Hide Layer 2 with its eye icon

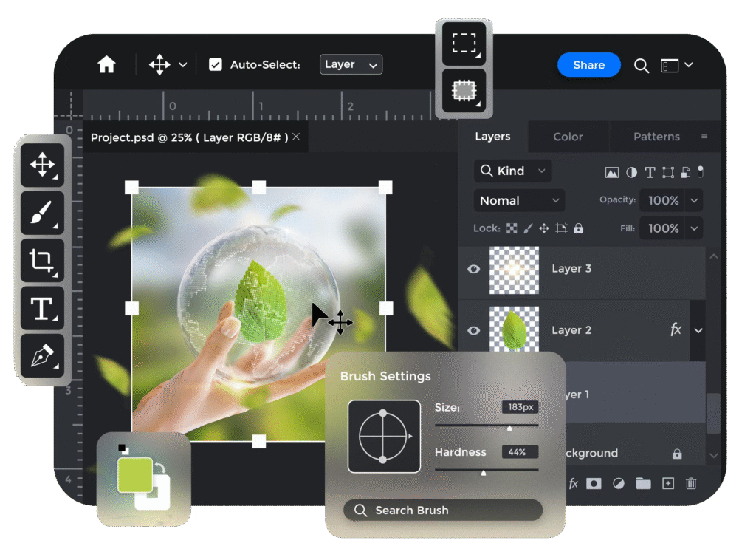[x=474, y=330]
